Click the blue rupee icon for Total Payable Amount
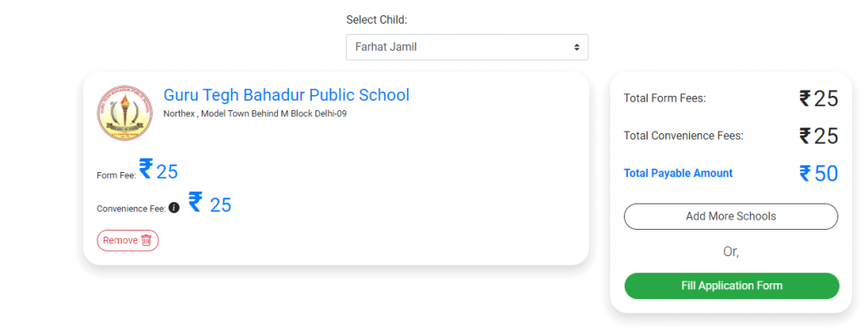Viewport: 868px width, 329px height. [805, 173]
